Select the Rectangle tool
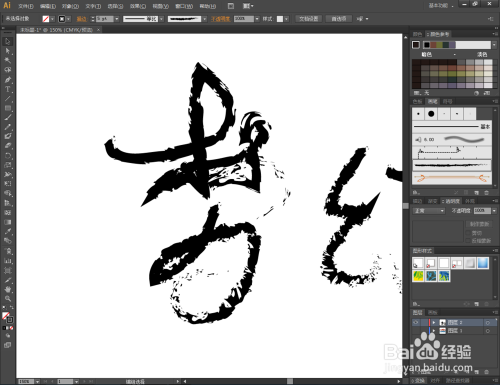Screen dimensions: 500x385 (8, 108)
